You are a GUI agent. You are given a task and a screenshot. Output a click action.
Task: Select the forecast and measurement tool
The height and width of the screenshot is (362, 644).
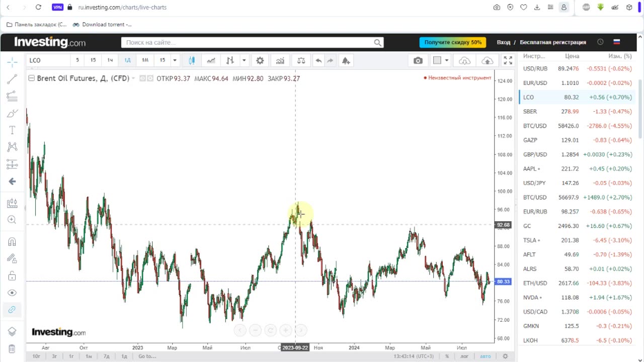tap(12, 164)
